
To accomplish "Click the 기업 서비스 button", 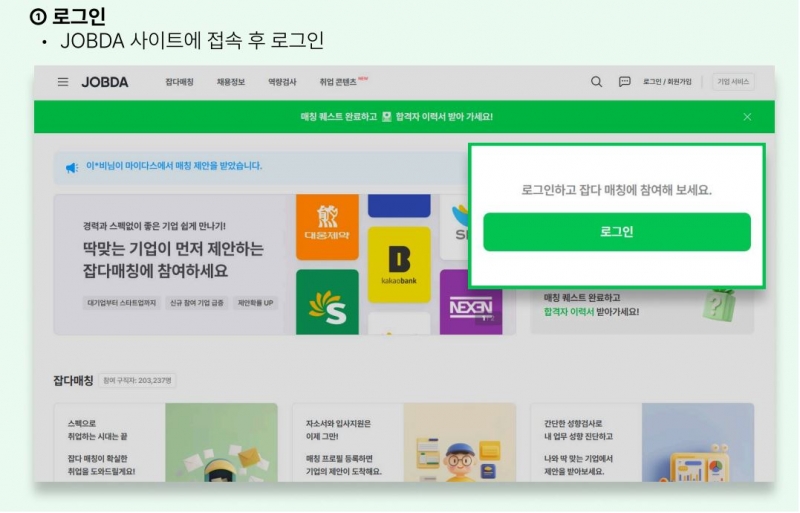I will (x=732, y=82).
